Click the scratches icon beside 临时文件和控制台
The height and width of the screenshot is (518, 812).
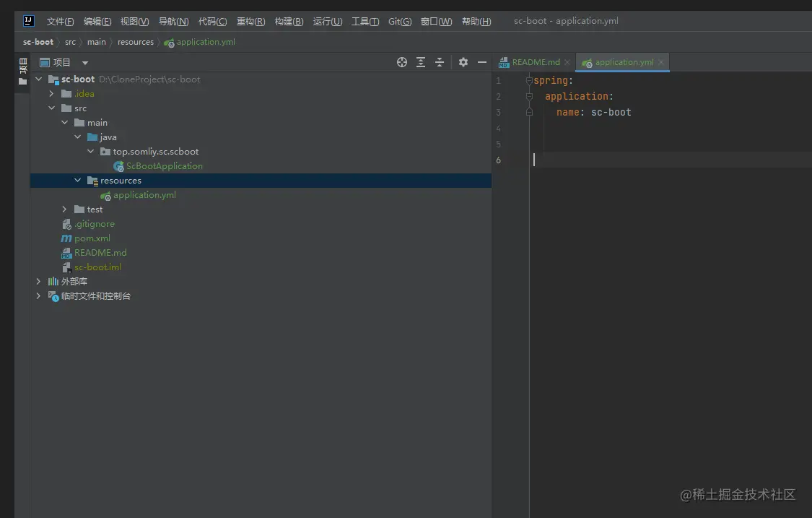tap(53, 296)
